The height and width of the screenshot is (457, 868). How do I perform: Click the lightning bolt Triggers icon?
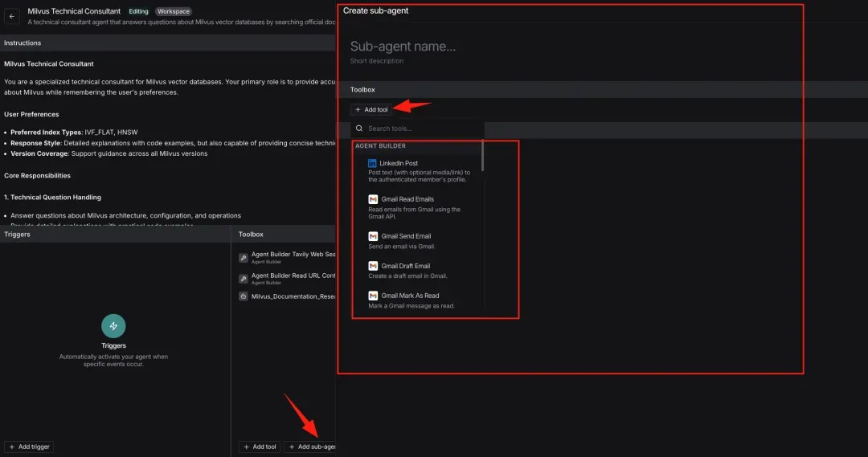point(113,325)
